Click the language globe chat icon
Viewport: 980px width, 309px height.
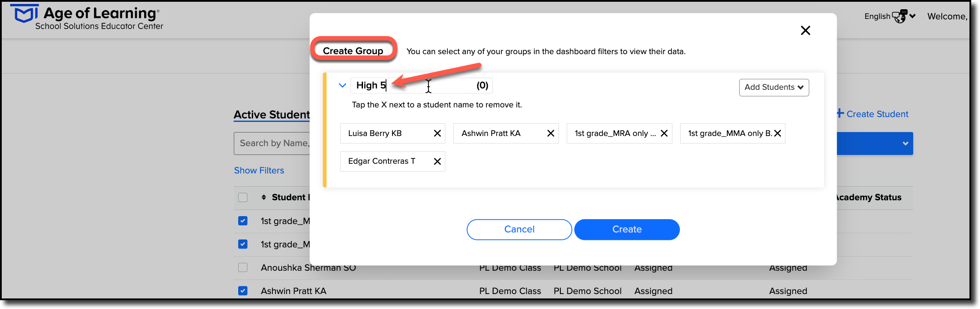click(x=900, y=16)
